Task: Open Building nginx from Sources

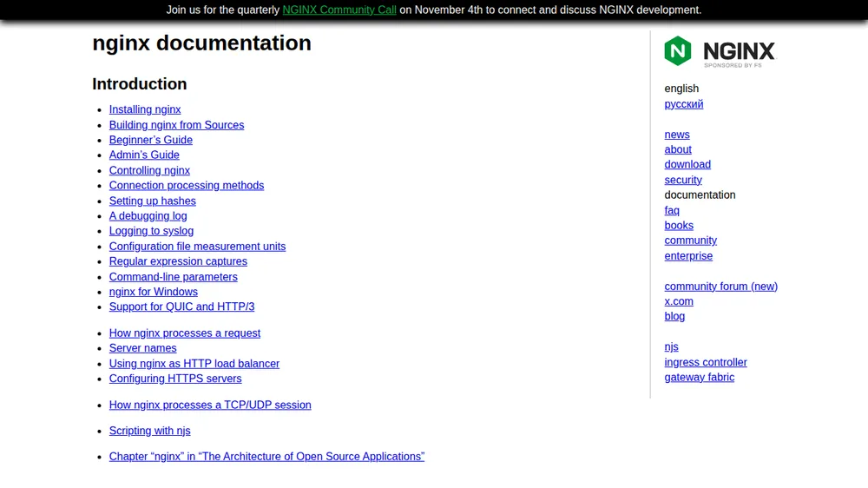Action: click(x=176, y=125)
